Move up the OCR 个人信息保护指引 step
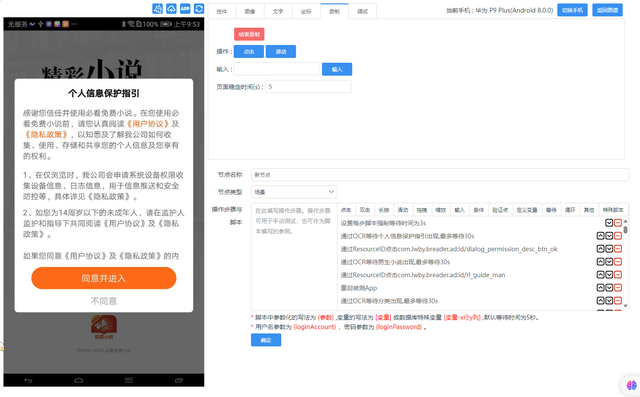The image size is (640, 397). tap(600, 236)
